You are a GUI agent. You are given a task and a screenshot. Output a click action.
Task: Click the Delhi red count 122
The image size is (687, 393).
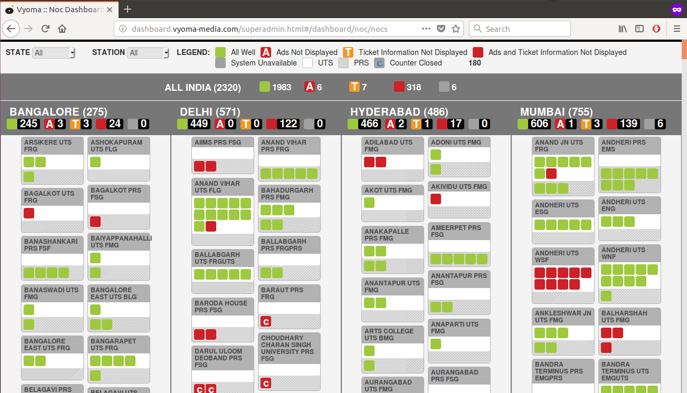(x=288, y=124)
